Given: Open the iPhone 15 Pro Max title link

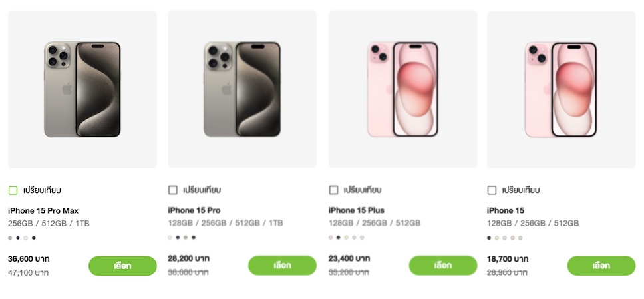Looking at the screenshot, I should coord(43,210).
